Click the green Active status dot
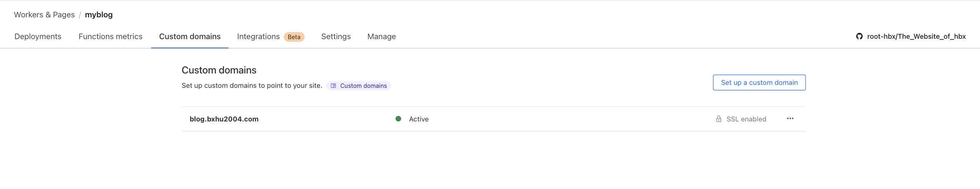 point(398,119)
